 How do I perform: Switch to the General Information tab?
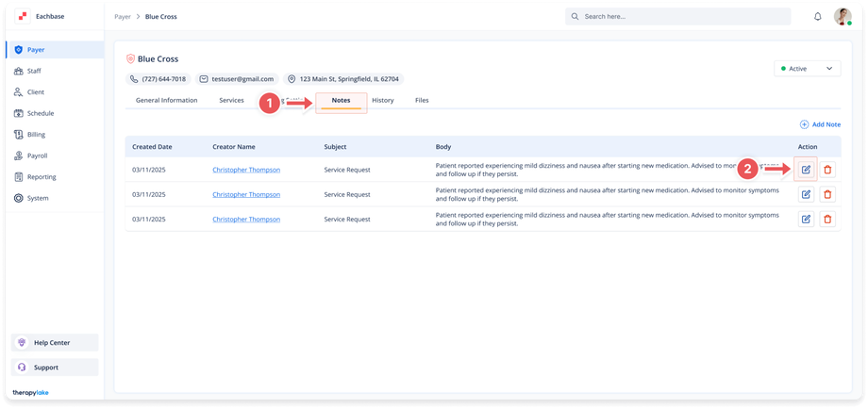coord(166,100)
